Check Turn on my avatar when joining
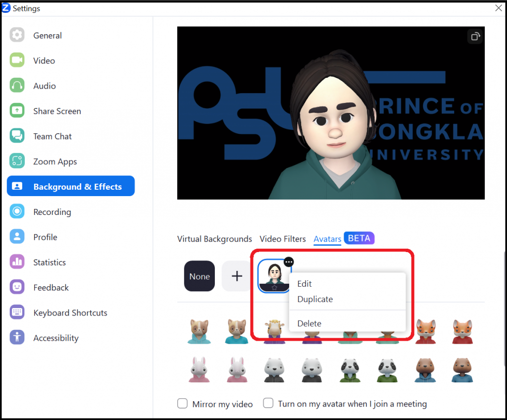Viewport: 507px width, 420px height. tap(268, 403)
